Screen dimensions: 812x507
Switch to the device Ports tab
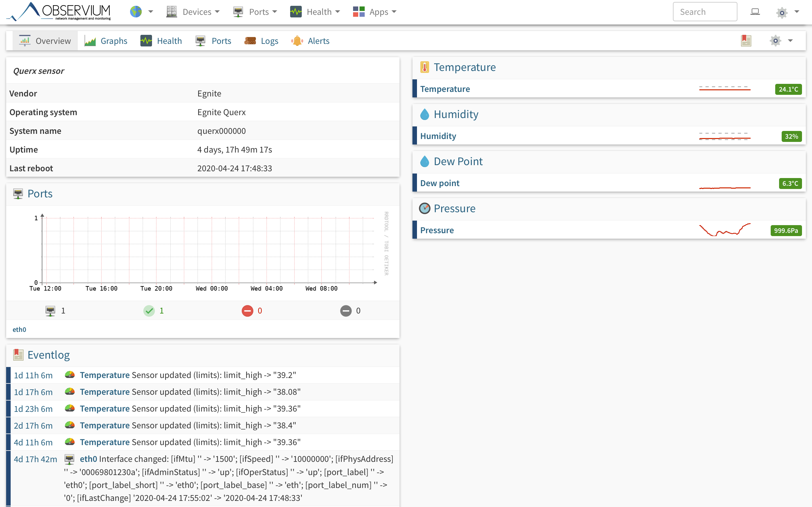click(x=213, y=41)
